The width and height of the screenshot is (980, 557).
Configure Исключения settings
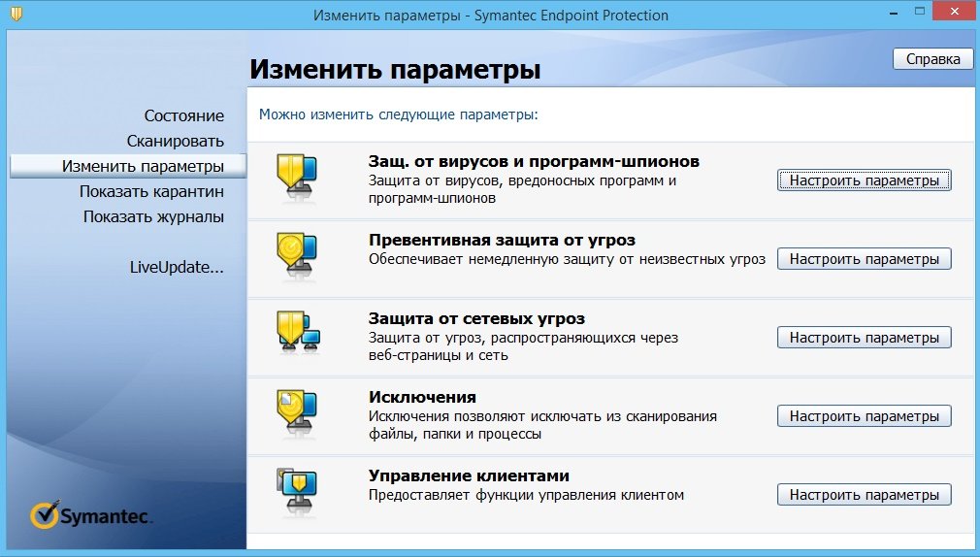864,416
